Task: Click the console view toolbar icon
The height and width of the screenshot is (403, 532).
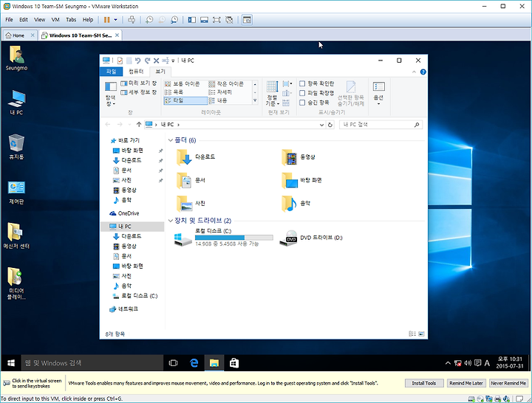Action: [247, 20]
